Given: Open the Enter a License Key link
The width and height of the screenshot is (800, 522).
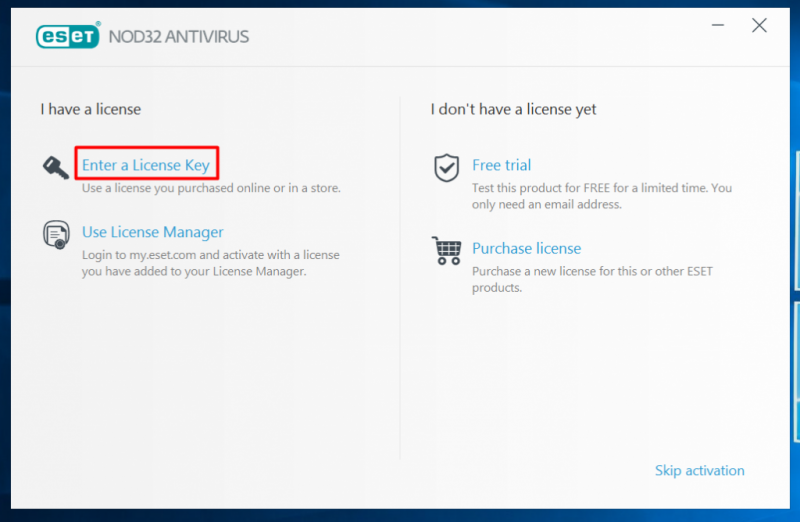Looking at the screenshot, I should coord(146,165).
